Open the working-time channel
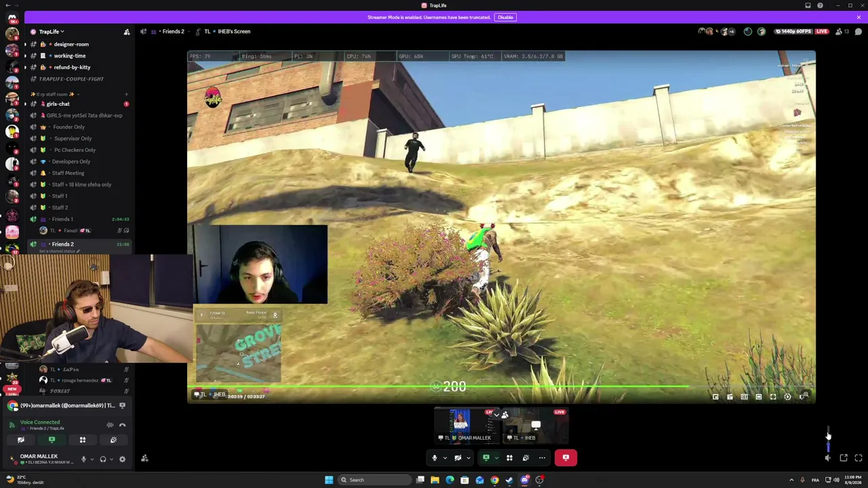Screen dimensions: 868x488 click(x=70, y=56)
